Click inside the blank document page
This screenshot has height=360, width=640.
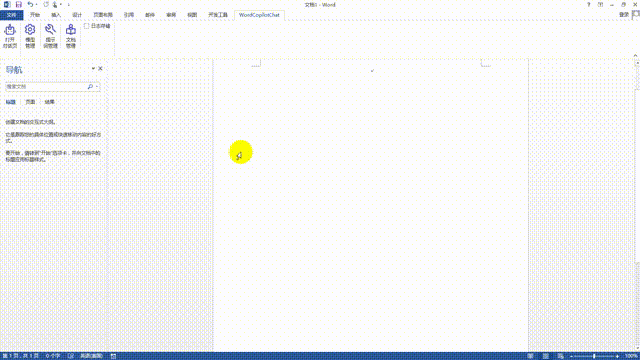pyautogui.click(x=371, y=204)
